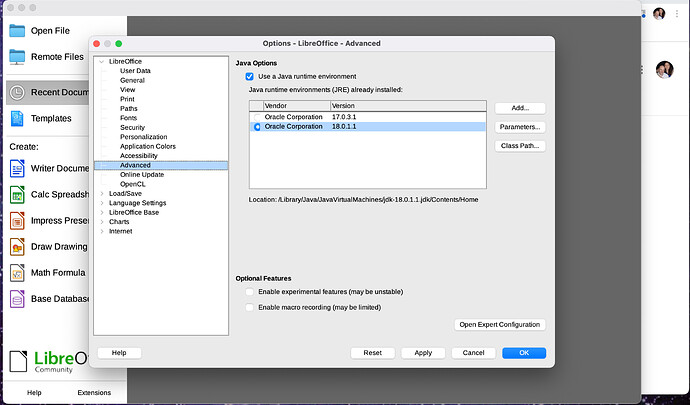Click the Draw Drawing icon
The width and height of the screenshot is (690, 405).
(17, 247)
